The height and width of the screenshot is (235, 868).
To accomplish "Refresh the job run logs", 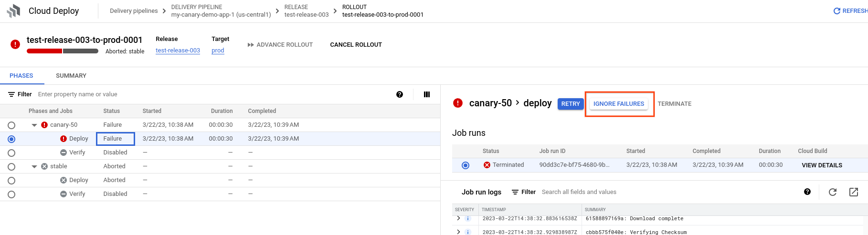I will (x=832, y=192).
